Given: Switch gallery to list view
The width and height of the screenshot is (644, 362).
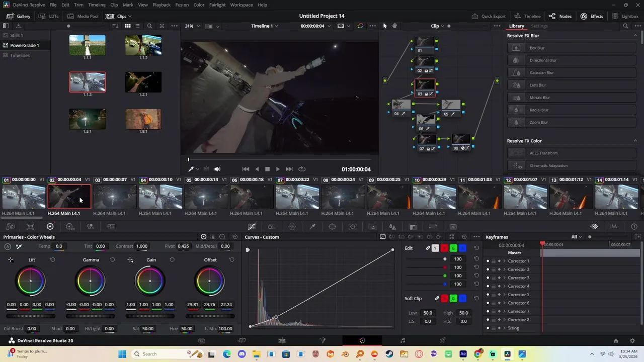Looking at the screenshot, I should tap(137, 26).
